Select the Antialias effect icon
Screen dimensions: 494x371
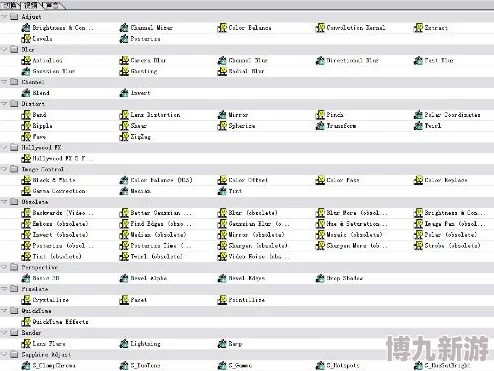[x=26, y=61]
